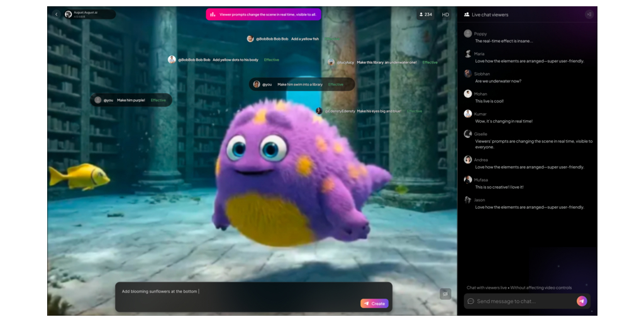Viewport: 644px width, 322px height.
Task: Open Siobhan's profile picture in chat
Action: tap(468, 74)
